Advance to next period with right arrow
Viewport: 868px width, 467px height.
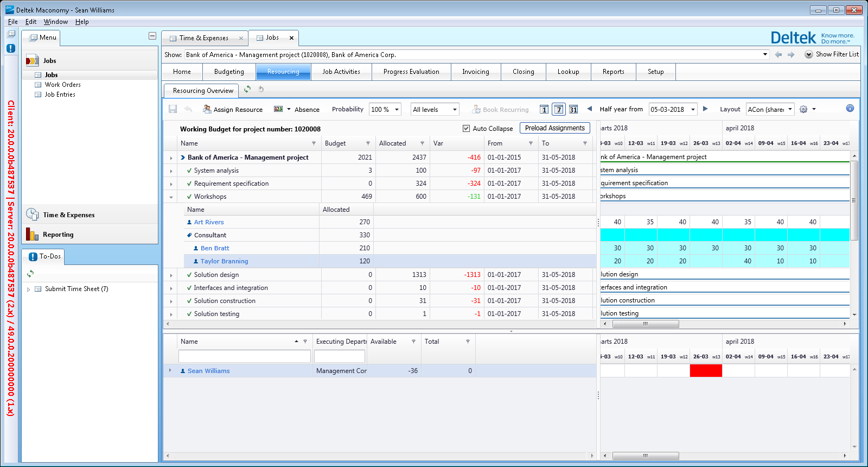click(705, 109)
